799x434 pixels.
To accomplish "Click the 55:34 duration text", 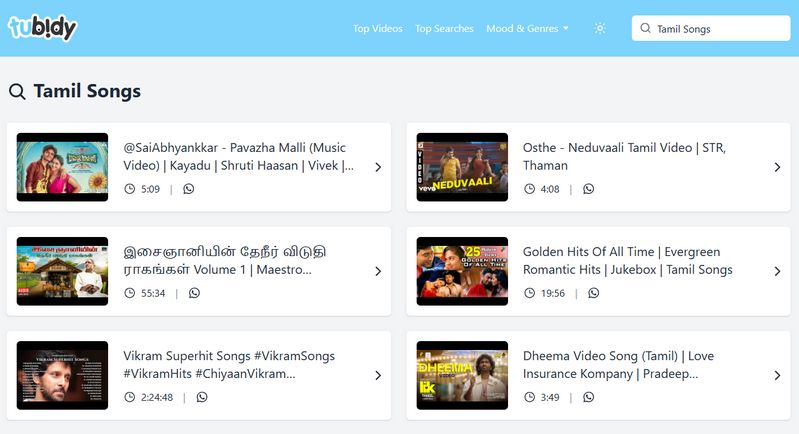I will [153, 293].
